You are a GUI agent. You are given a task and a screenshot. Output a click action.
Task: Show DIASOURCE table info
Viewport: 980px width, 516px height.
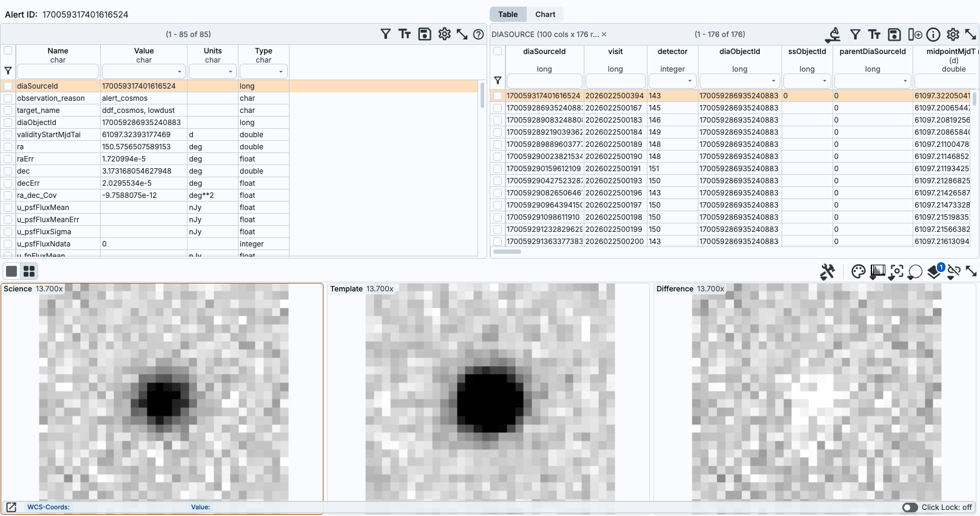[933, 34]
